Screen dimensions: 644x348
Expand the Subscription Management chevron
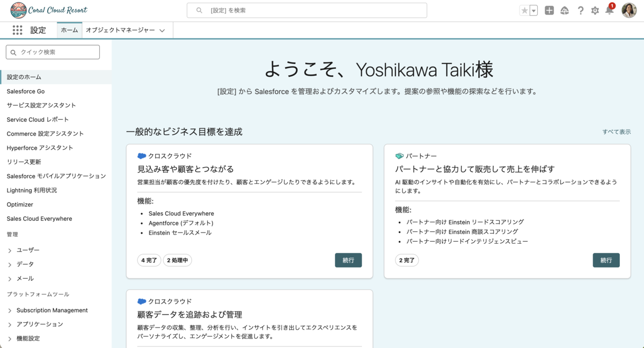point(10,310)
